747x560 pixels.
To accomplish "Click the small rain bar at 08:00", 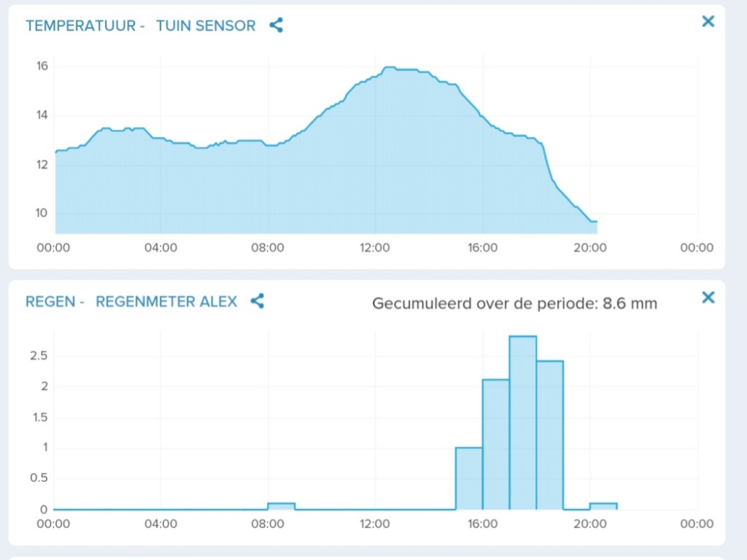I will click(281, 507).
